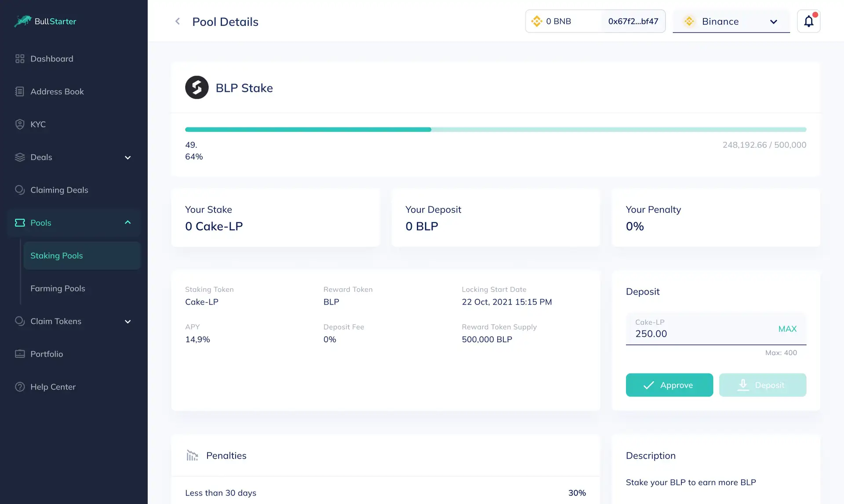This screenshot has height=504, width=844.
Task: Click the BLP Stake pool logo
Action: pyautogui.click(x=196, y=87)
